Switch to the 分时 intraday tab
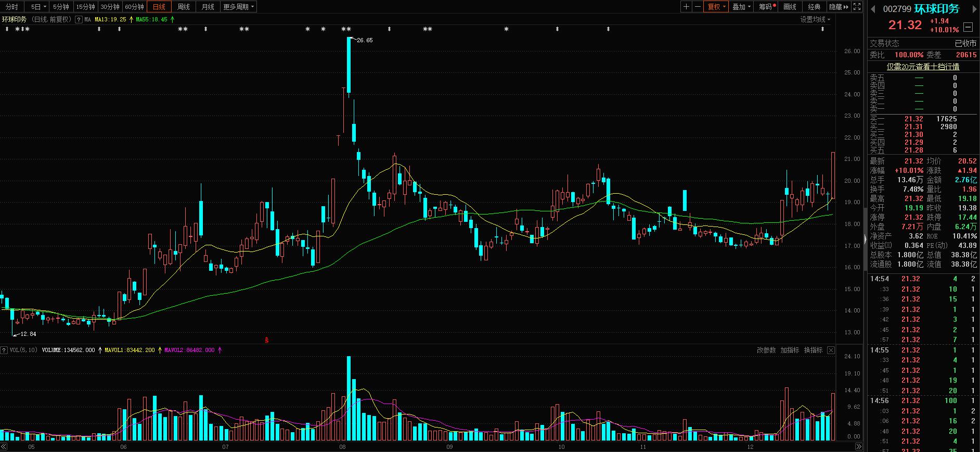 pos(11,7)
